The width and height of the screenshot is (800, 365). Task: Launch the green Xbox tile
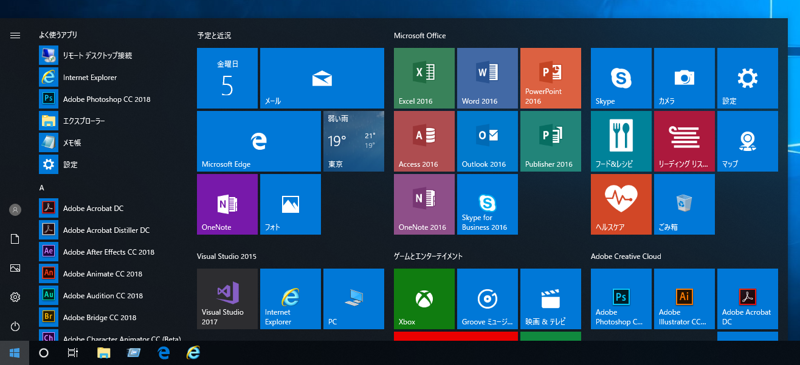424,299
